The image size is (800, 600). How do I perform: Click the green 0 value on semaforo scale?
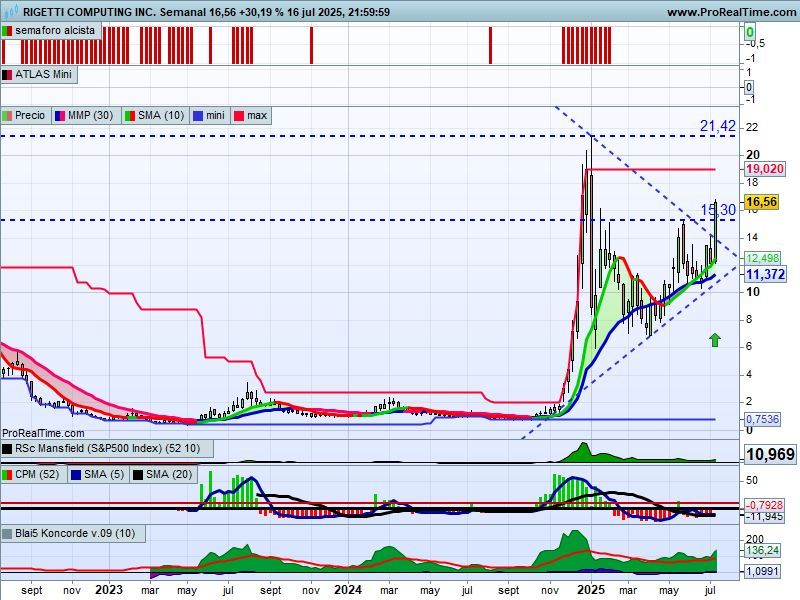click(x=749, y=33)
